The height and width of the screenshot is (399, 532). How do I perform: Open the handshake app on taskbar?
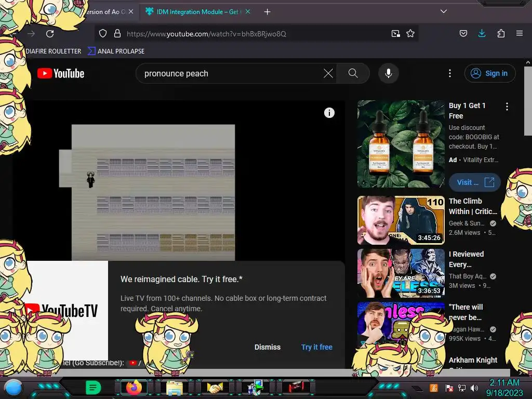tap(215, 388)
